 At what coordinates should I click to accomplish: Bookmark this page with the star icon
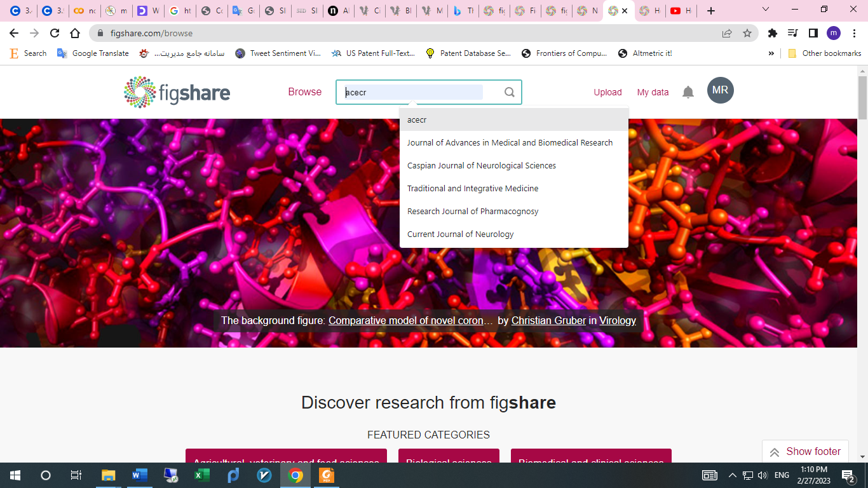(x=747, y=33)
